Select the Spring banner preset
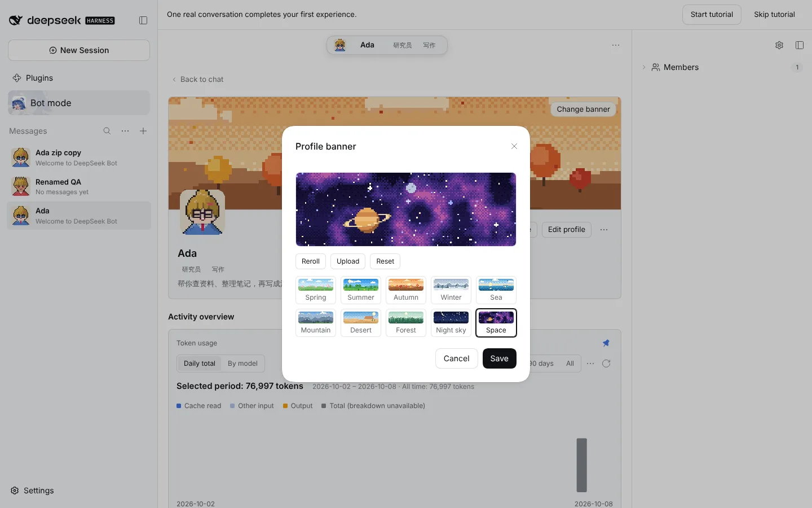Image resolution: width=812 pixels, height=508 pixels. point(316,290)
